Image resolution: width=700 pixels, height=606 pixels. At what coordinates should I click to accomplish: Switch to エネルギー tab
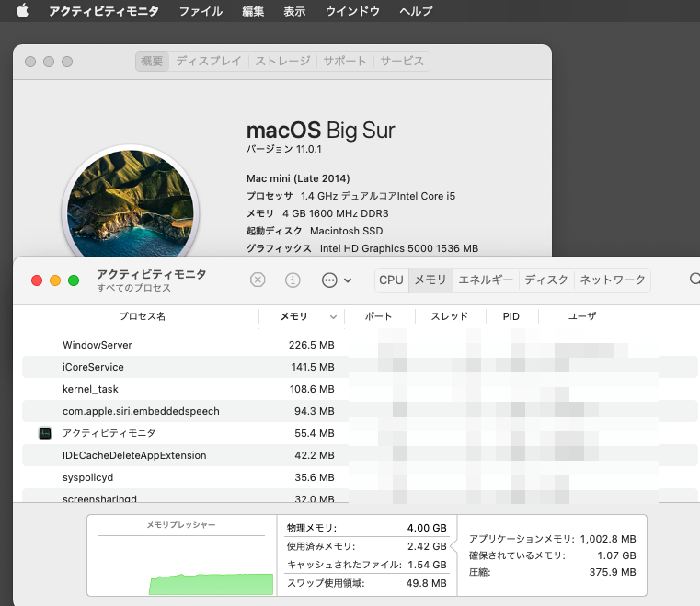(486, 280)
